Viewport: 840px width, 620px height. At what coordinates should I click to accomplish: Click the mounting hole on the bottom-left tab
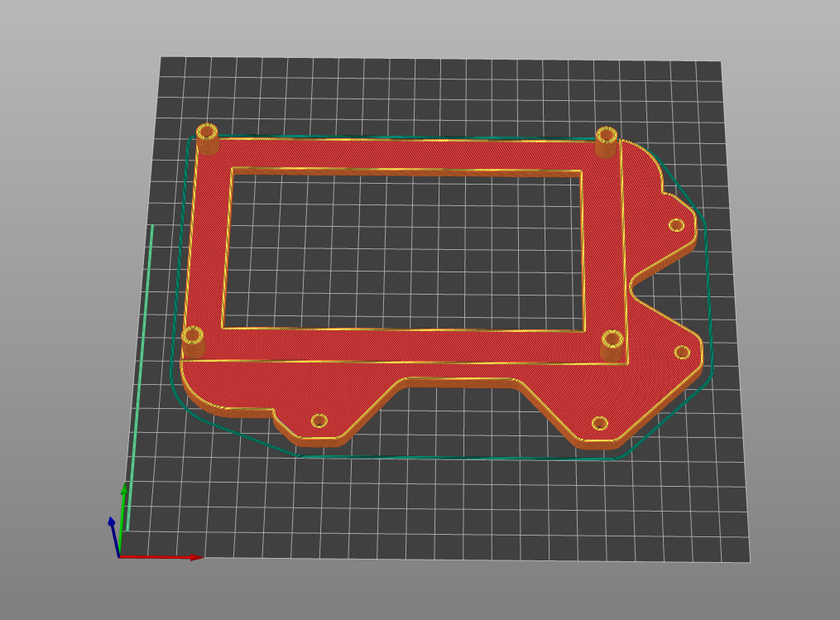[319, 421]
